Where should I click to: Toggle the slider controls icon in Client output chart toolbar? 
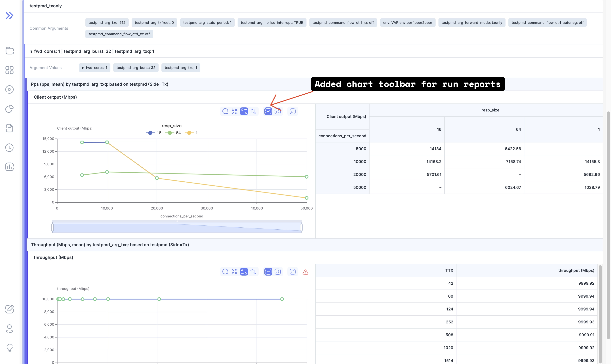click(244, 111)
